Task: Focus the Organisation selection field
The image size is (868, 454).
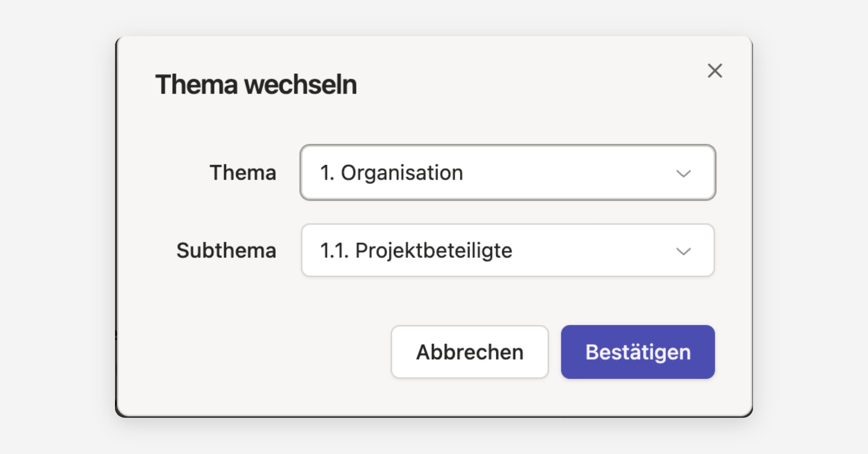Action: click(507, 172)
